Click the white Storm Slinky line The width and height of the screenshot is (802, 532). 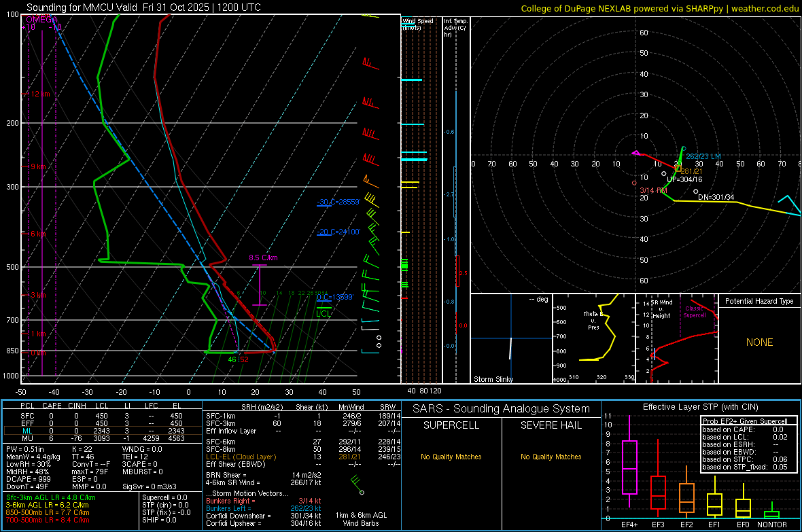pos(510,348)
